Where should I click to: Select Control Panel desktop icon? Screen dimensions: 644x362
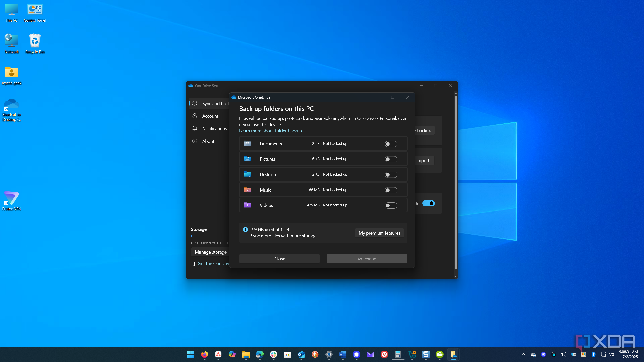pyautogui.click(x=35, y=13)
